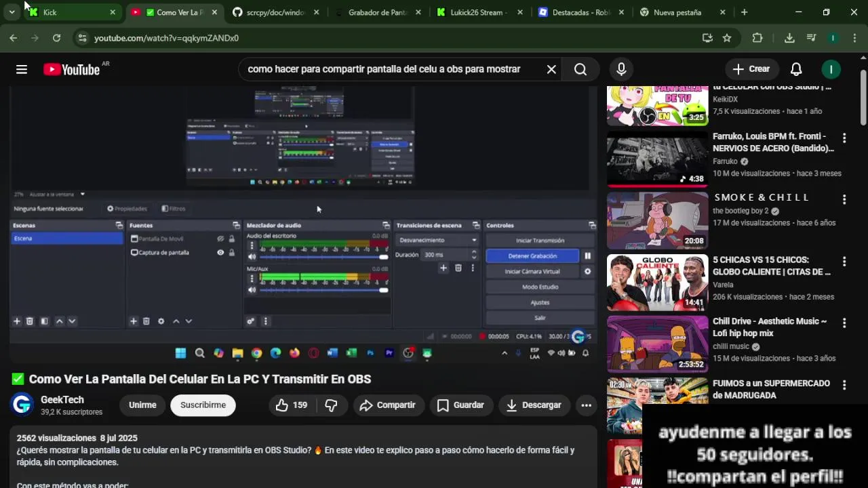Mute the Audio del escritorio speaker icon

pos(252,257)
